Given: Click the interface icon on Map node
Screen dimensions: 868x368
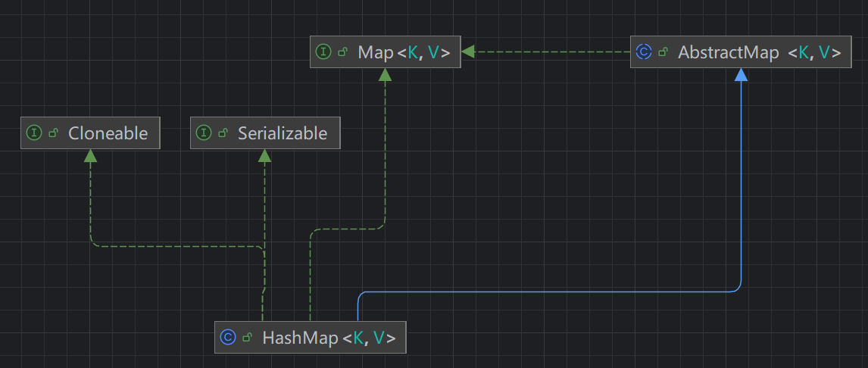Looking at the screenshot, I should pyautogui.click(x=323, y=52).
